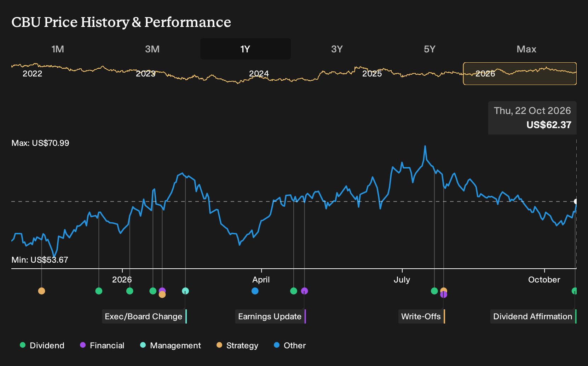588x366 pixels.
Task: Toggle the Other legend filter
Action: click(290, 345)
